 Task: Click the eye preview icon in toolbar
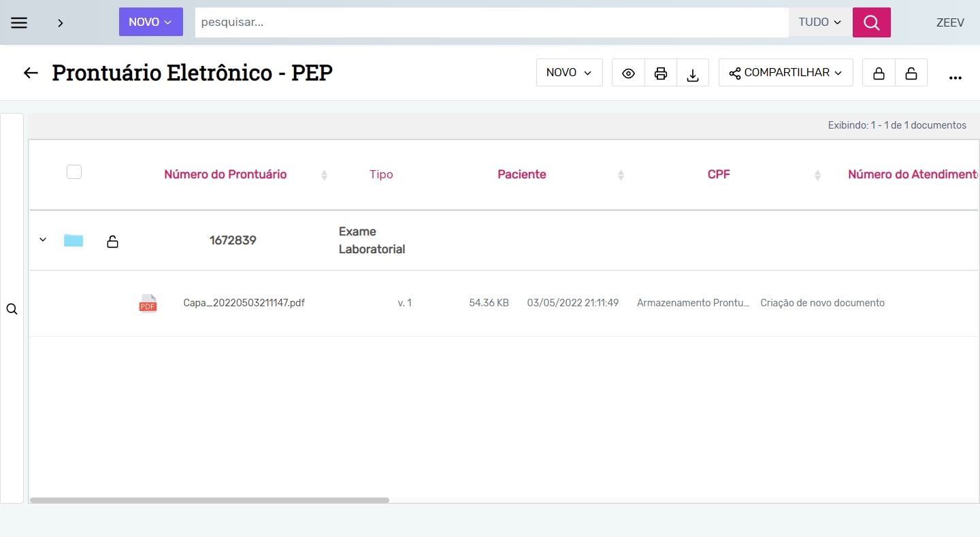coord(628,74)
